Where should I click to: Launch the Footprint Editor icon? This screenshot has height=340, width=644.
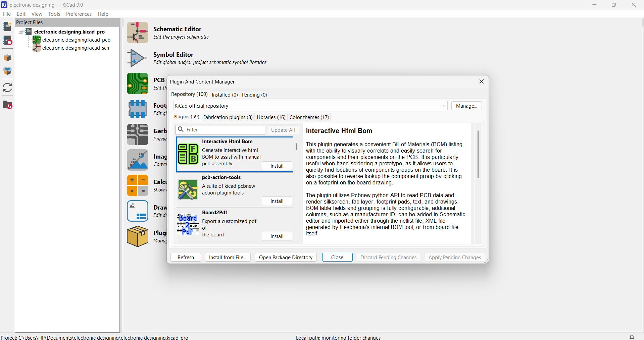[x=138, y=109]
